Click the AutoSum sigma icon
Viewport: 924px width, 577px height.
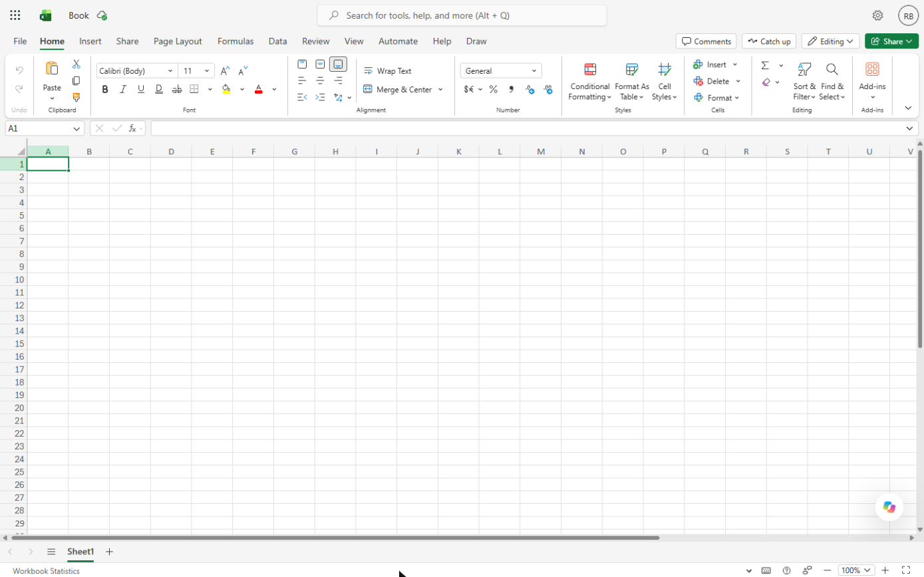click(765, 65)
